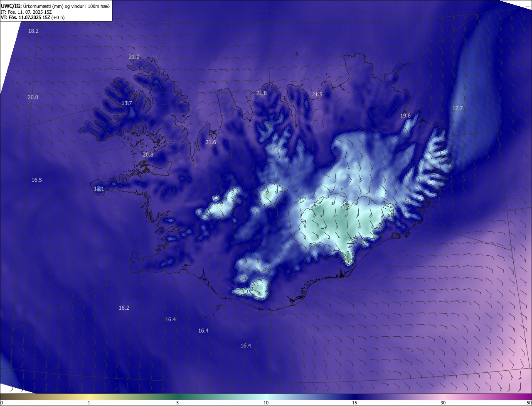Click the 21.2 value label on the map
The width and height of the screenshot is (532, 406).
pyautogui.click(x=134, y=56)
